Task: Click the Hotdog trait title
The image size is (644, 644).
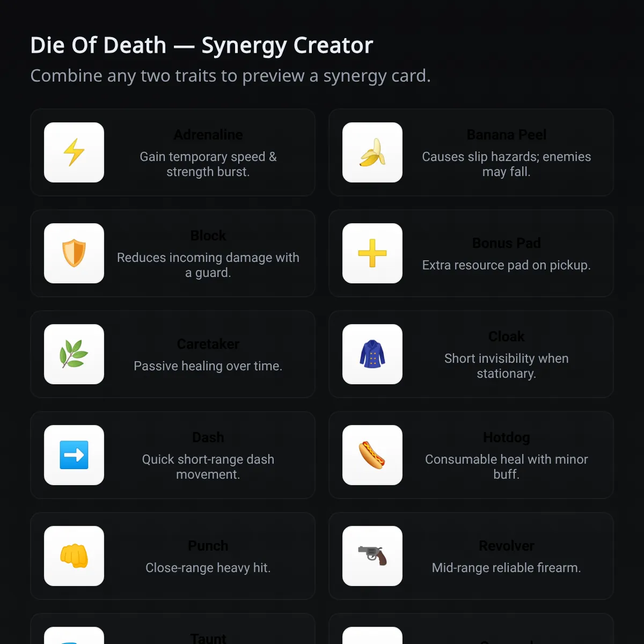Action: coord(507,437)
